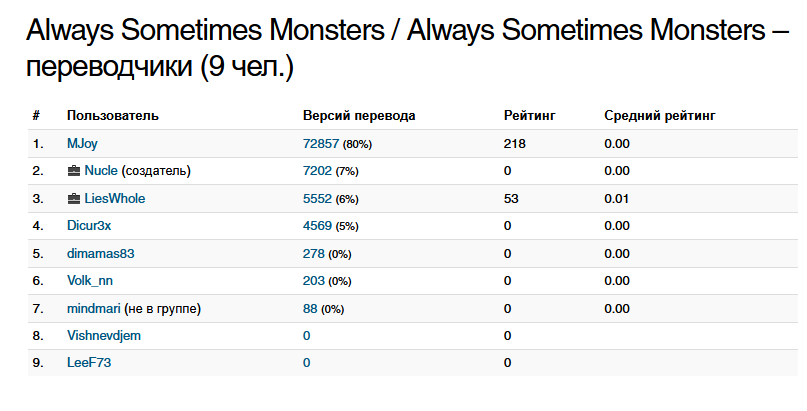Click the Рейтинг column header
Screen dimensions: 807x411
[x=529, y=116]
